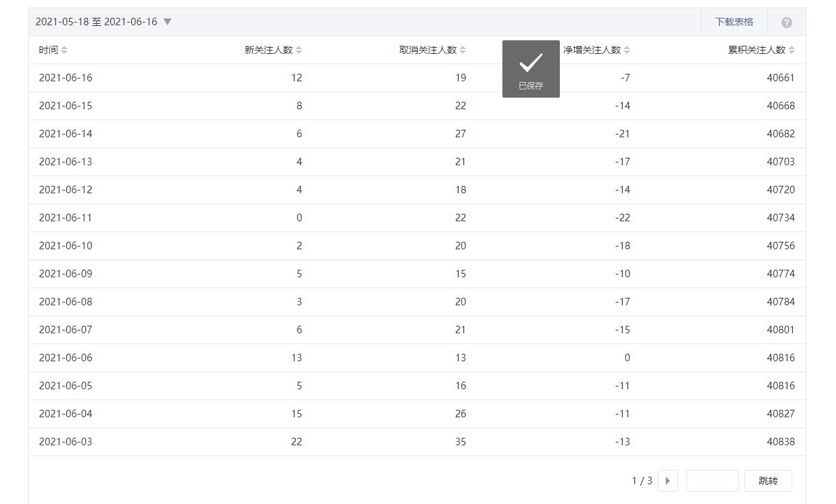This screenshot has width=836, height=504.
Task: Click the help question mark icon
Action: [x=787, y=23]
